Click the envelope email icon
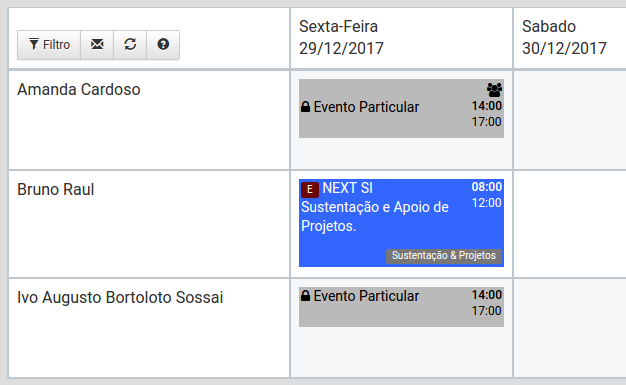Screen dimensions: 626x385 (97, 45)
